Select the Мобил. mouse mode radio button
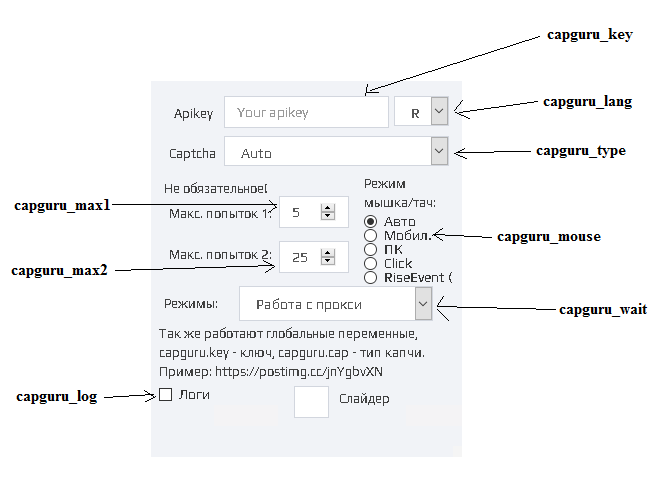 (370, 235)
